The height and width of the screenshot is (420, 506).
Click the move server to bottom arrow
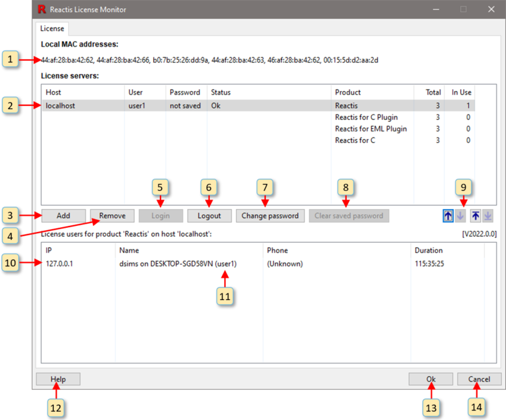pyautogui.click(x=488, y=216)
